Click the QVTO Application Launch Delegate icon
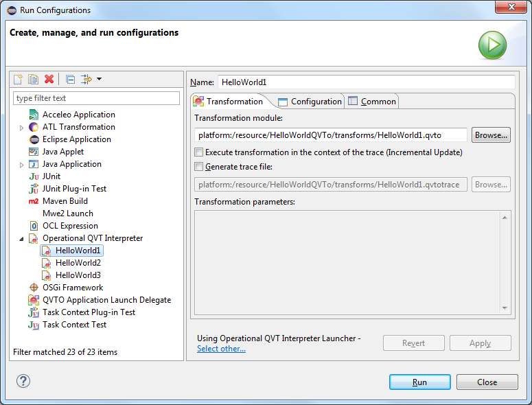 coord(34,300)
